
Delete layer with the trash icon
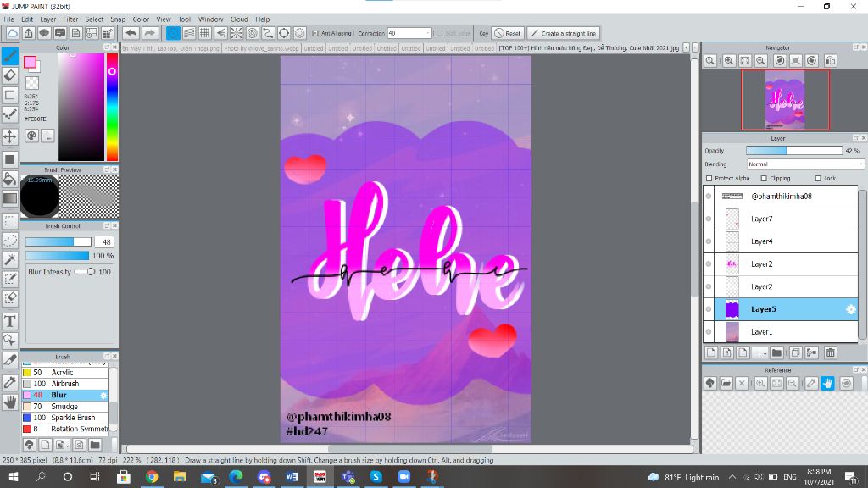click(831, 352)
